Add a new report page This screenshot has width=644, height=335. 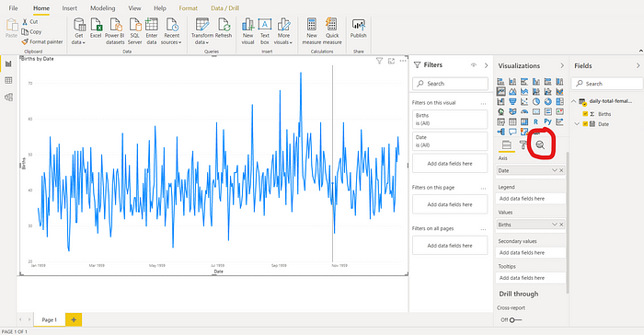pyautogui.click(x=74, y=319)
